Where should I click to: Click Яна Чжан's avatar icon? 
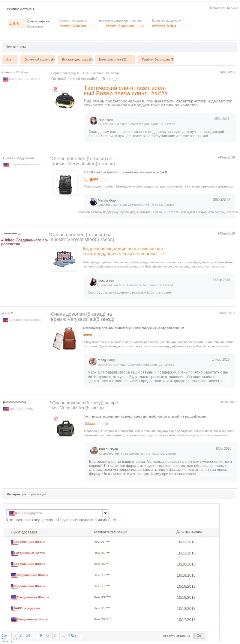[x=93, y=121]
